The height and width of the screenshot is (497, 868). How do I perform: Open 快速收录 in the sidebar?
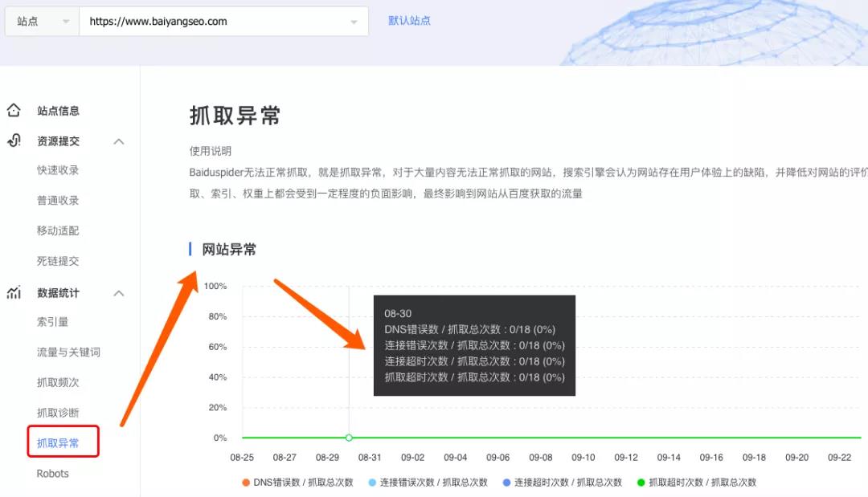click(x=58, y=170)
